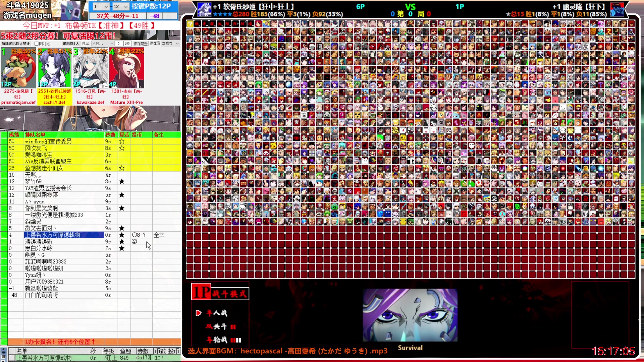Click the 成绩 column header

click(15, 135)
